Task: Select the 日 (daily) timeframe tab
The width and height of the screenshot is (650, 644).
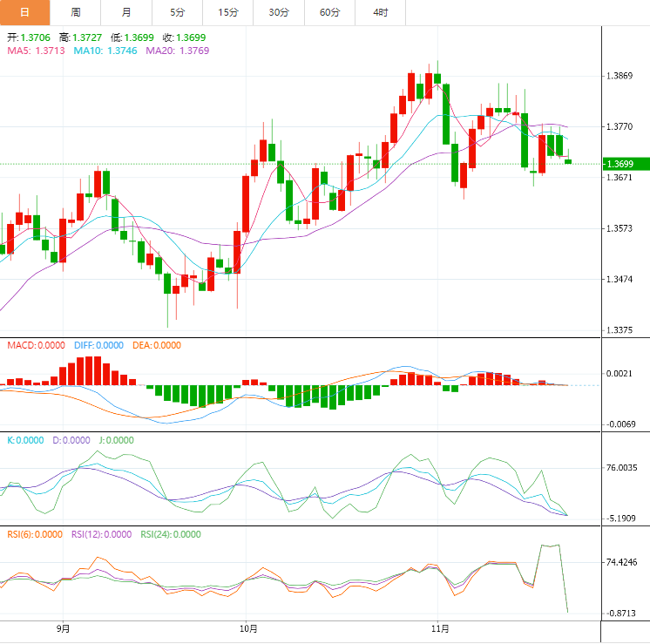Action: coord(24,12)
